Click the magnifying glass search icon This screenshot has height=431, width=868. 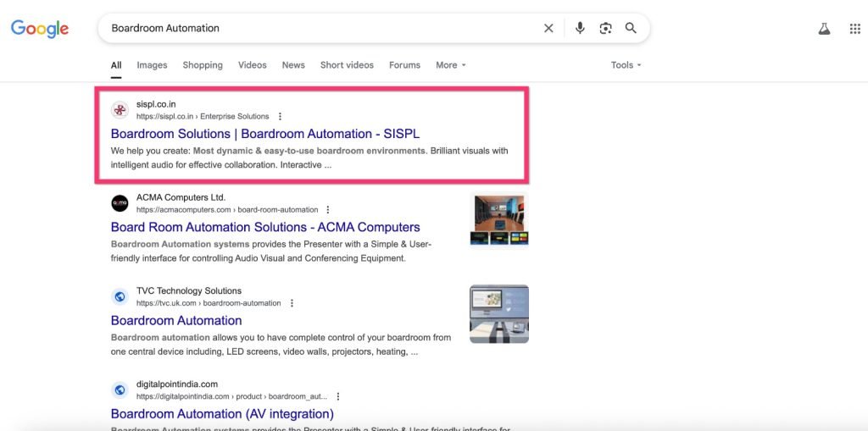(631, 28)
